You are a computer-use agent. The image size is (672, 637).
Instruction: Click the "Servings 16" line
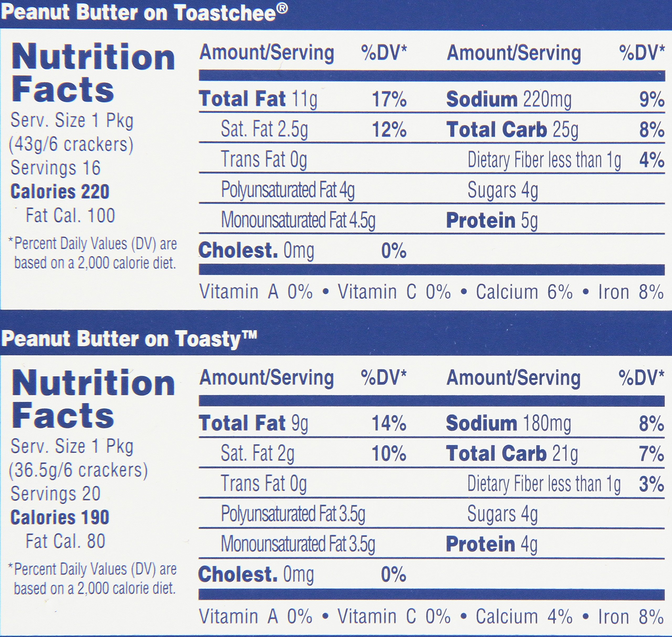[56, 168]
